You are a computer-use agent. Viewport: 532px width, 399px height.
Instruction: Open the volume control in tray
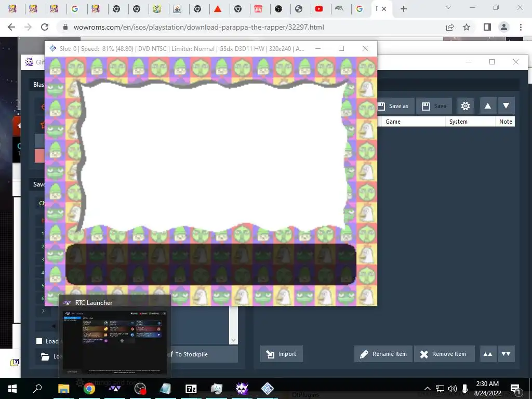point(453,389)
